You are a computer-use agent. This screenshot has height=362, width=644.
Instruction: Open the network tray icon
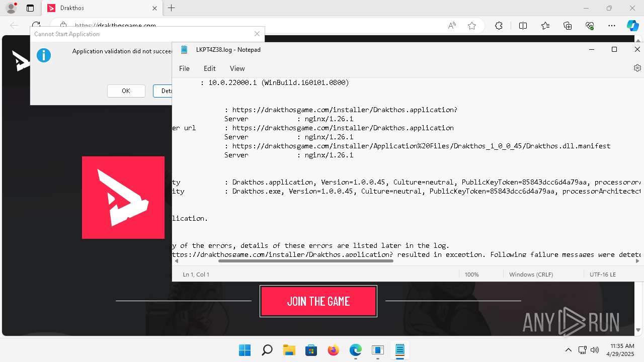tap(582, 350)
